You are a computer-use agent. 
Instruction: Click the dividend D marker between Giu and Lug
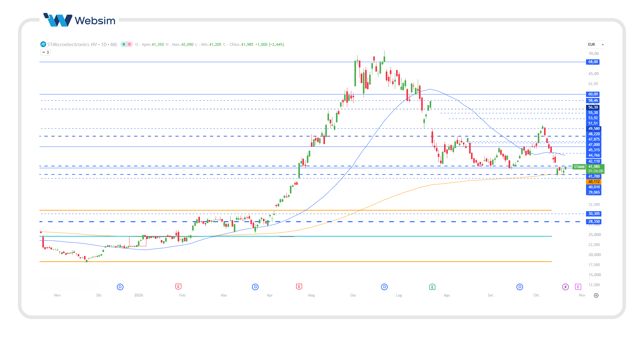pos(384,287)
